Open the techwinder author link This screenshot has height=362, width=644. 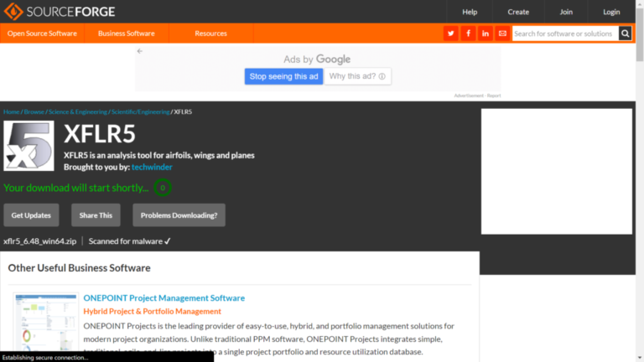(152, 167)
